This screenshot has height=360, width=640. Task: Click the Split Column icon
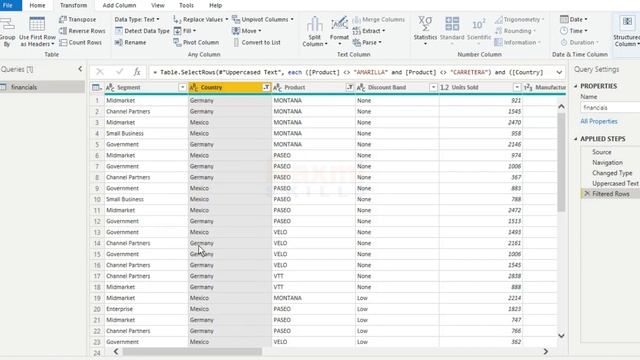pos(314,24)
